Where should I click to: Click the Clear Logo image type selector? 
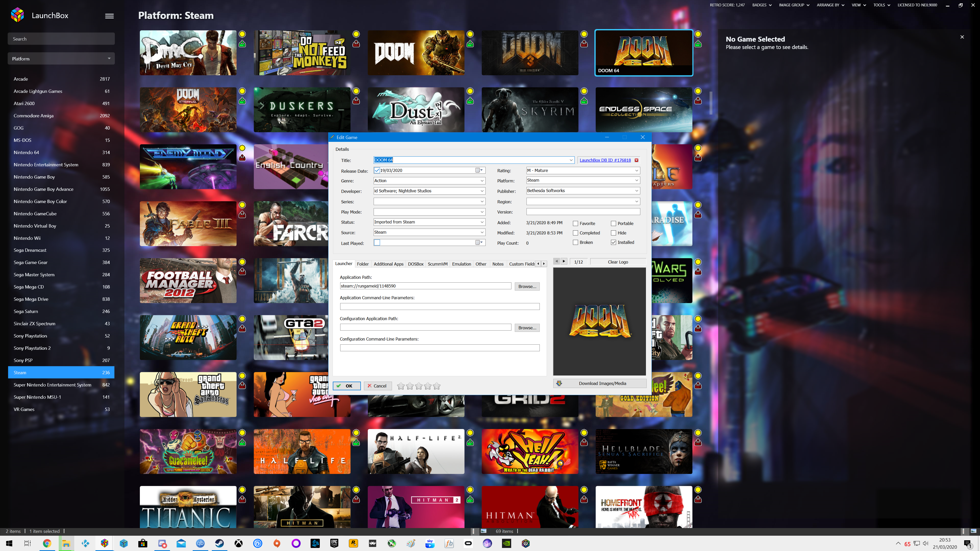(x=618, y=262)
